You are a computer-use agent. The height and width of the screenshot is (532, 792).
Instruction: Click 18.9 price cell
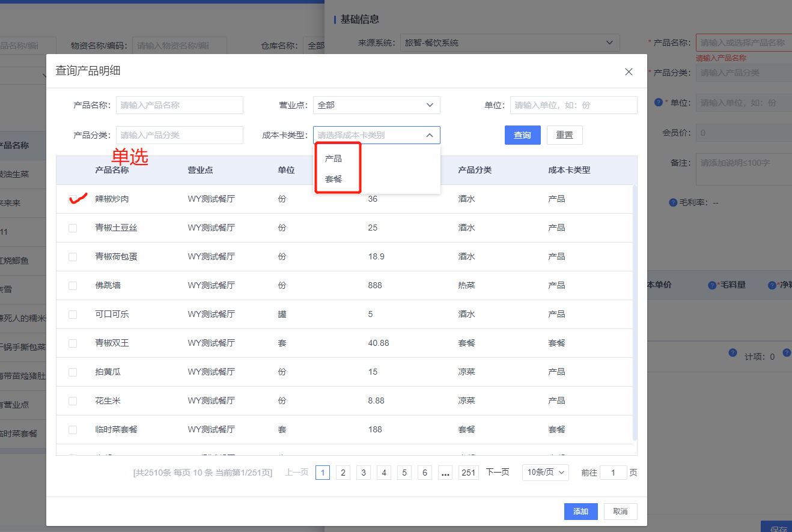click(x=376, y=256)
